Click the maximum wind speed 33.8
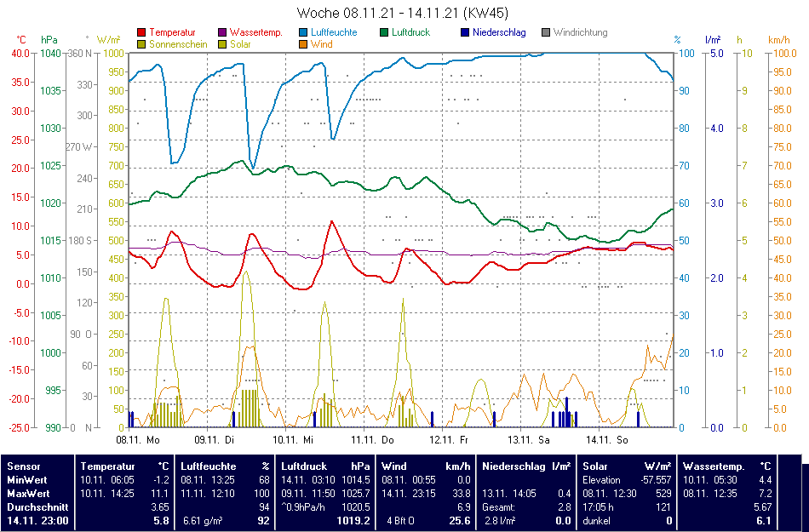This screenshot has height=532, width=809. point(461,494)
